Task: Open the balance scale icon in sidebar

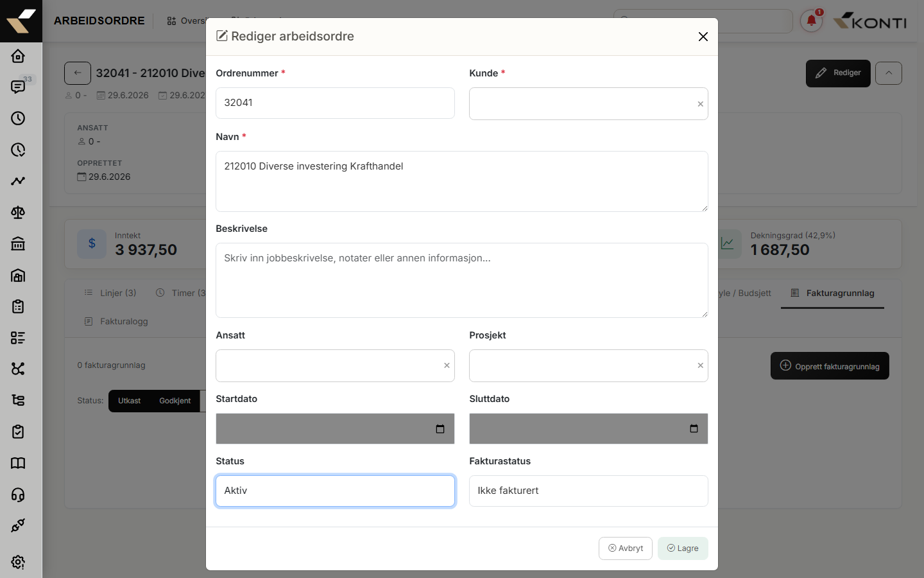Action: pos(18,213)
